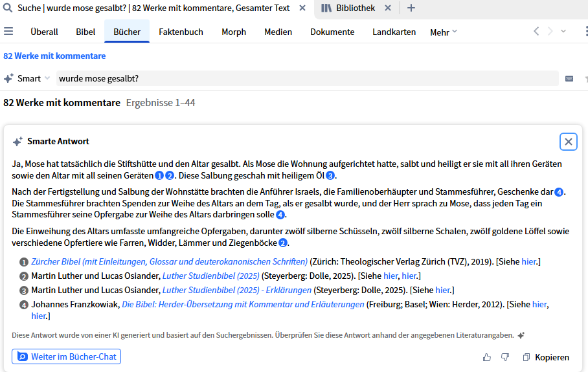Click Weiter im Bücher-Chat button

pos(66,356)
